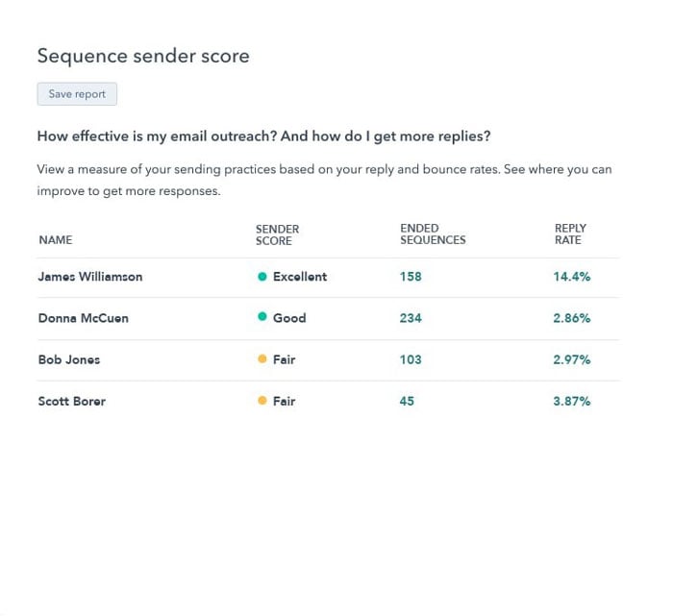This screenshot has width=673, height=616.
Task: Click James Williamson's 158 ended sequences
Action: pos(411,277)
